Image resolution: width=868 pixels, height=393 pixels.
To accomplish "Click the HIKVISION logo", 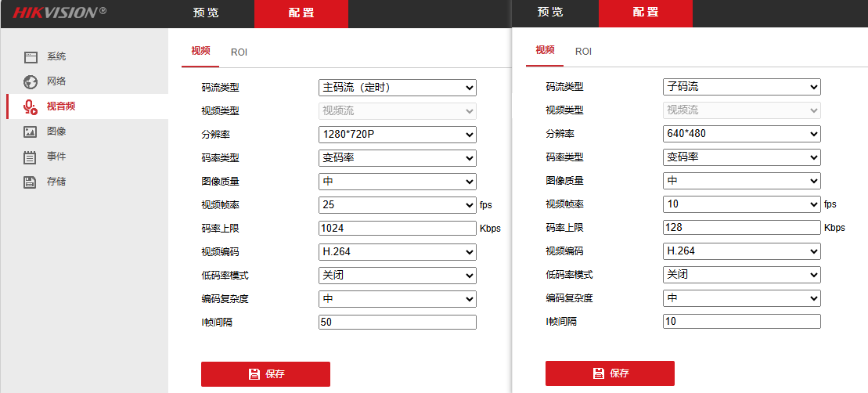I will click(x=59, y=13).
